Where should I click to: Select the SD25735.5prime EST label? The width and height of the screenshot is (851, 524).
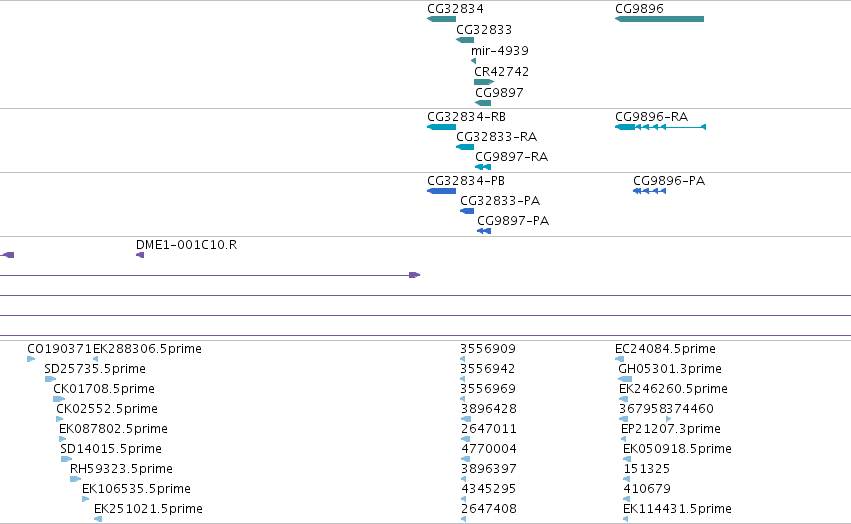[x=95, y=369]
